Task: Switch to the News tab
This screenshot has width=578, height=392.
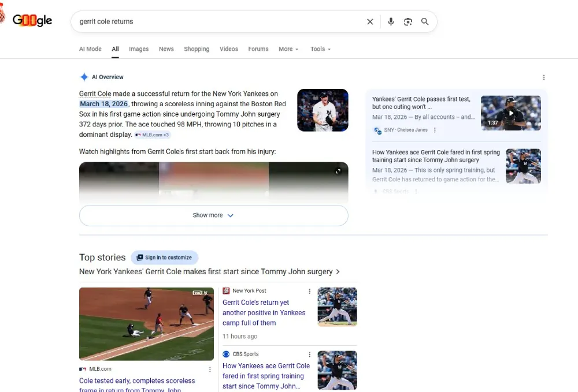Action: tap(166, 49)
